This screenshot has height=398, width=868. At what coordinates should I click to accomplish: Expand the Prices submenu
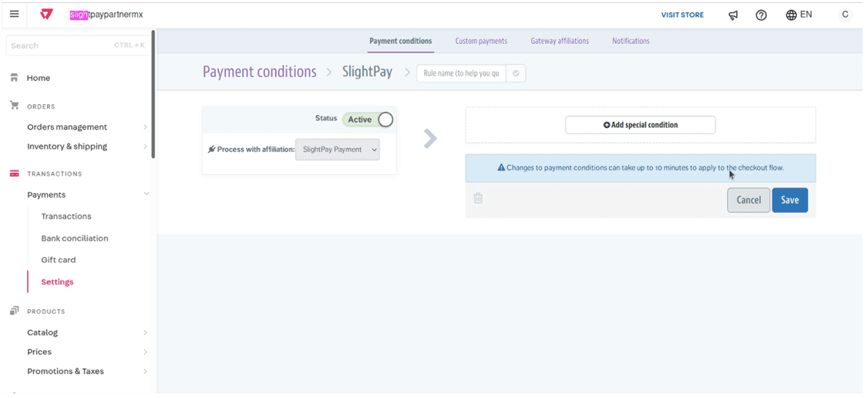[x=145, y=352]
